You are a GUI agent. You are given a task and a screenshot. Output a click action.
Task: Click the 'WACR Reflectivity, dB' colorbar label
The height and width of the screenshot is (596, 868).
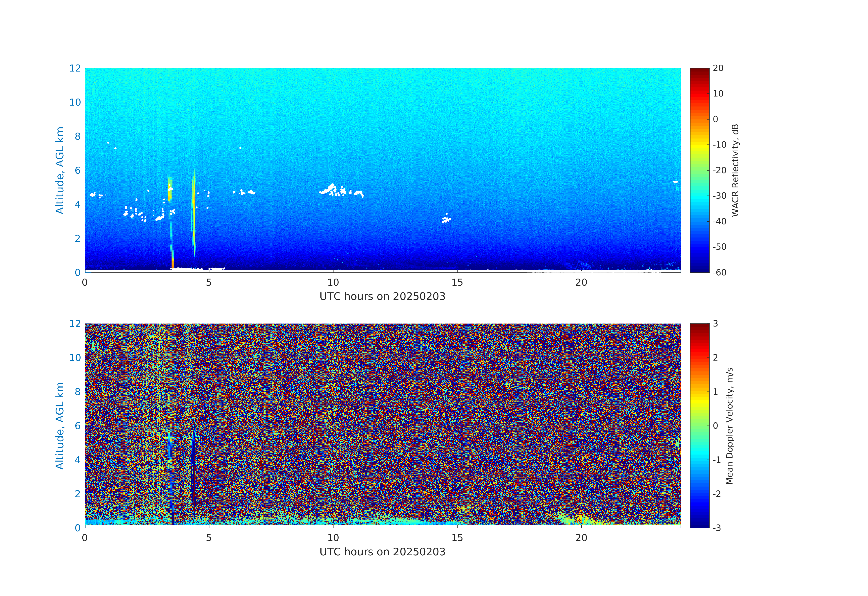[735, 170]
